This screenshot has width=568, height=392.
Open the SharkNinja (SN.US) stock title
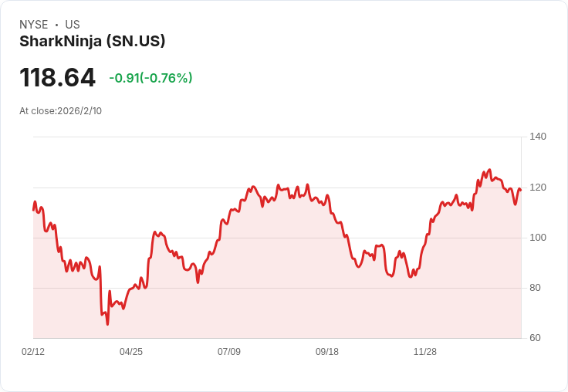(93, 41)
